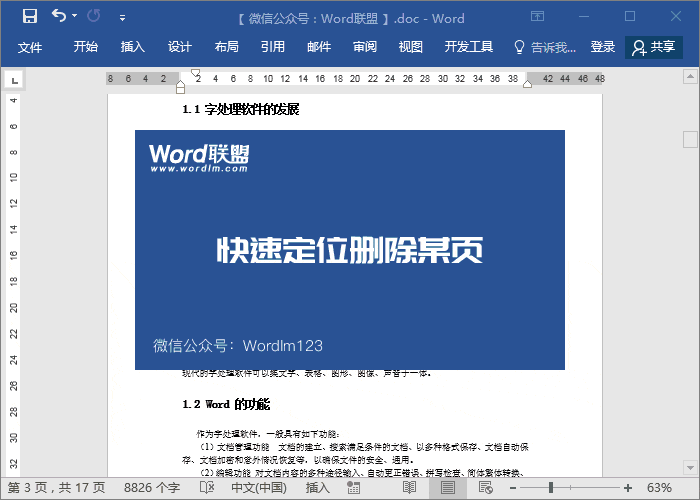700x500 pixels.
Task: Open Customize Quick Access Toolbar dropdown
Action: (122, 18)
